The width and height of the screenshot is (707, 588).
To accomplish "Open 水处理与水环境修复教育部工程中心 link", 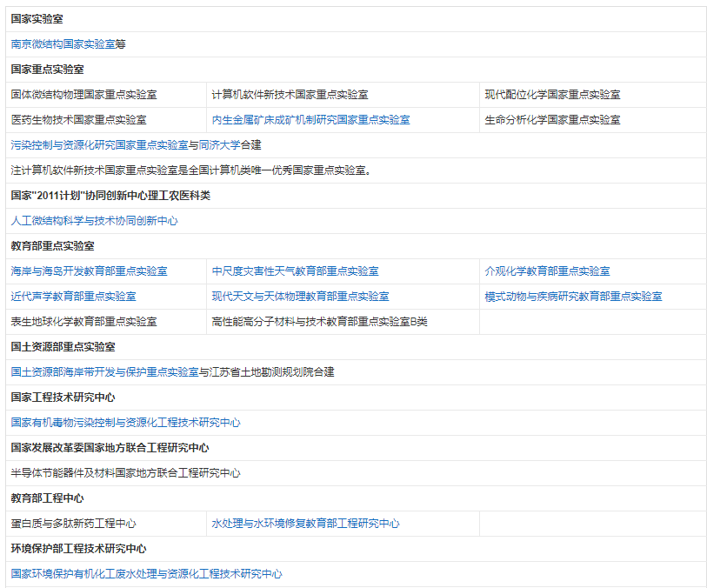I will click(x=304, y=524).
